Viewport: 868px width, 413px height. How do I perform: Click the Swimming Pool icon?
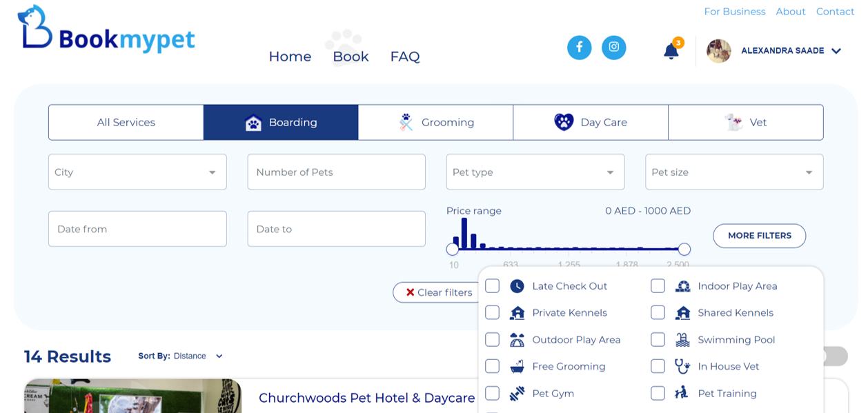tap(682, 340)
